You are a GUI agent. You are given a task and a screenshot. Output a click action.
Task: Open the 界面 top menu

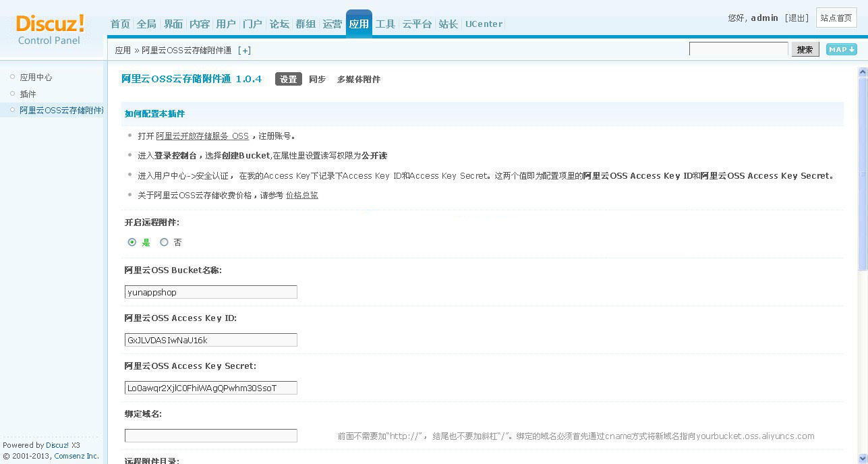coord(173,24)
